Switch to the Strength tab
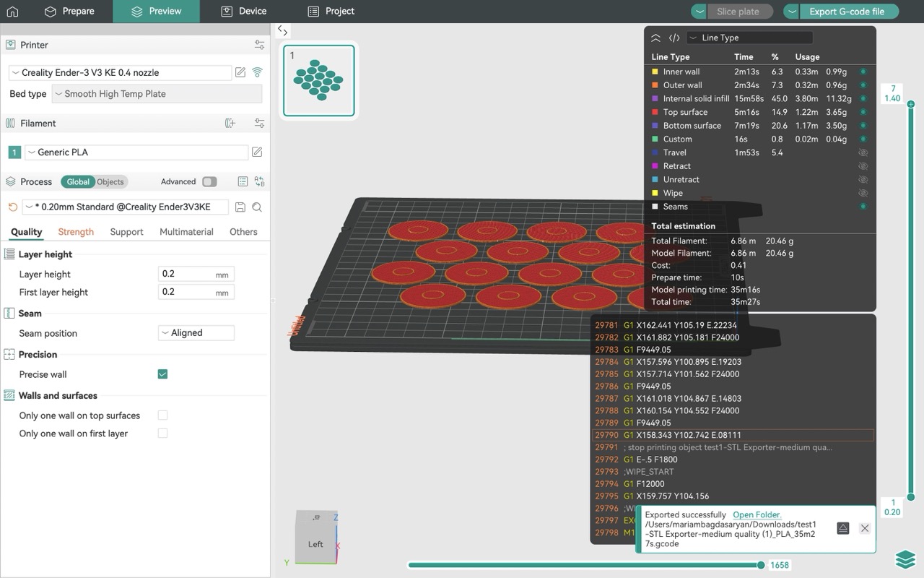Viewport: 924px width, 578px height. click(x=76, y=232)
